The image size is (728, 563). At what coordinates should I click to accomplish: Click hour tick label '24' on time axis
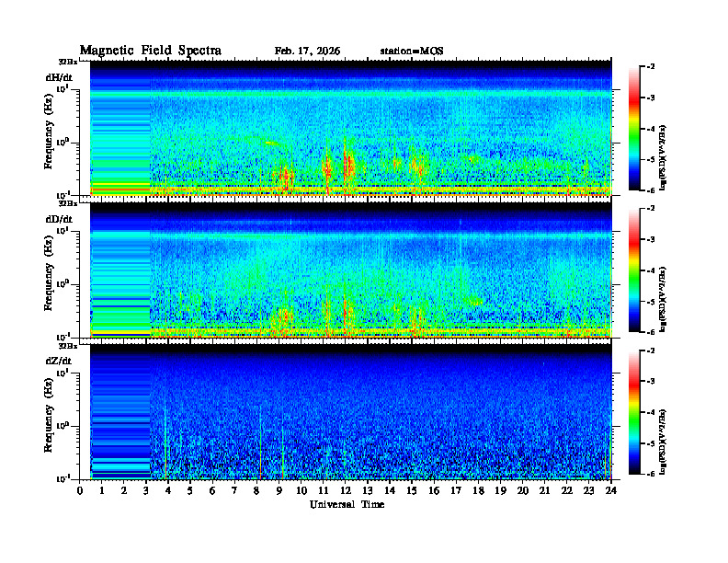coord(611,491)
